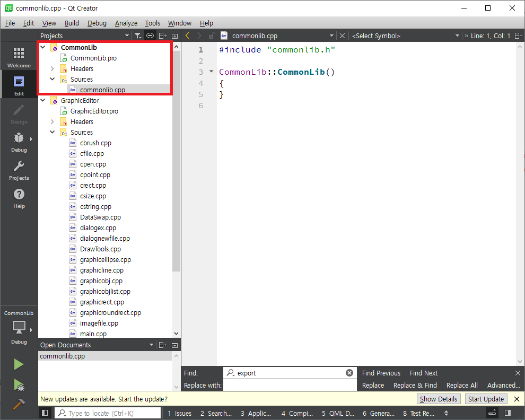Viewport: 525px width, 420px height.
Task: Open the File menu
Action: click(x=10, y=23)
